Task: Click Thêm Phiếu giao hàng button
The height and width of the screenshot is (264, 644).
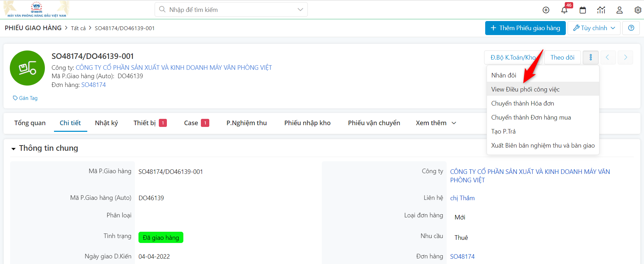Action: 525,28
